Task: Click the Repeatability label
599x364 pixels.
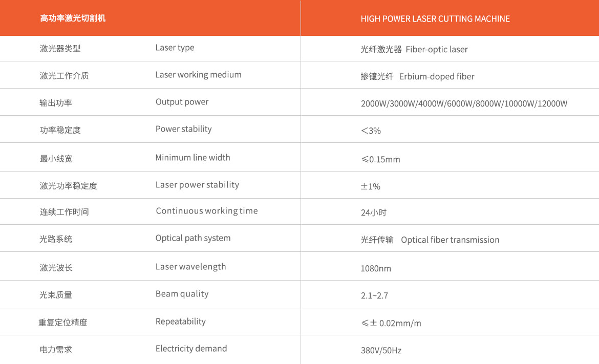Action: pos(180,322)
